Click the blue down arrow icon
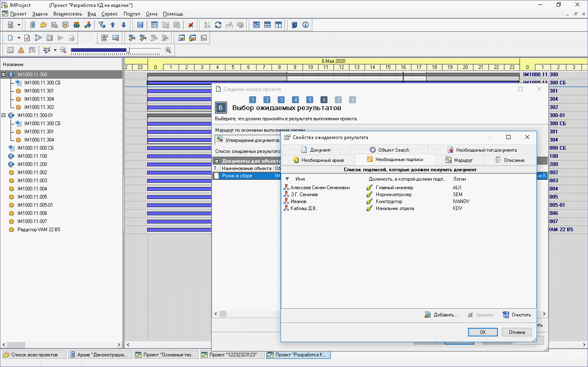Screen dimensions: 588x367 pos(124,25)
